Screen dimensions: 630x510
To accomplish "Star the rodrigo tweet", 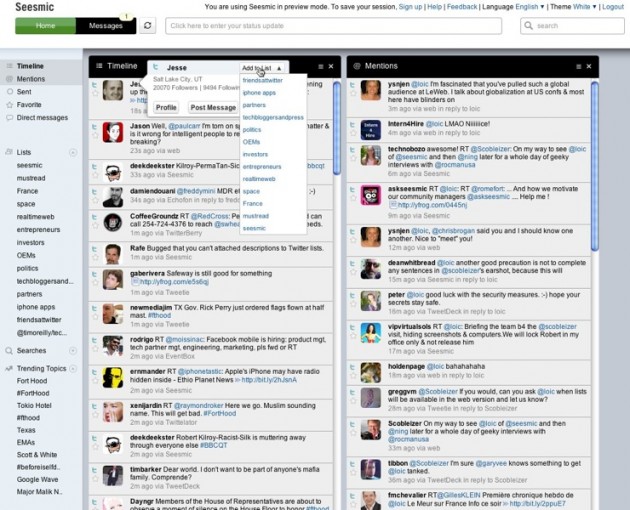I will [x=95, y=349].
